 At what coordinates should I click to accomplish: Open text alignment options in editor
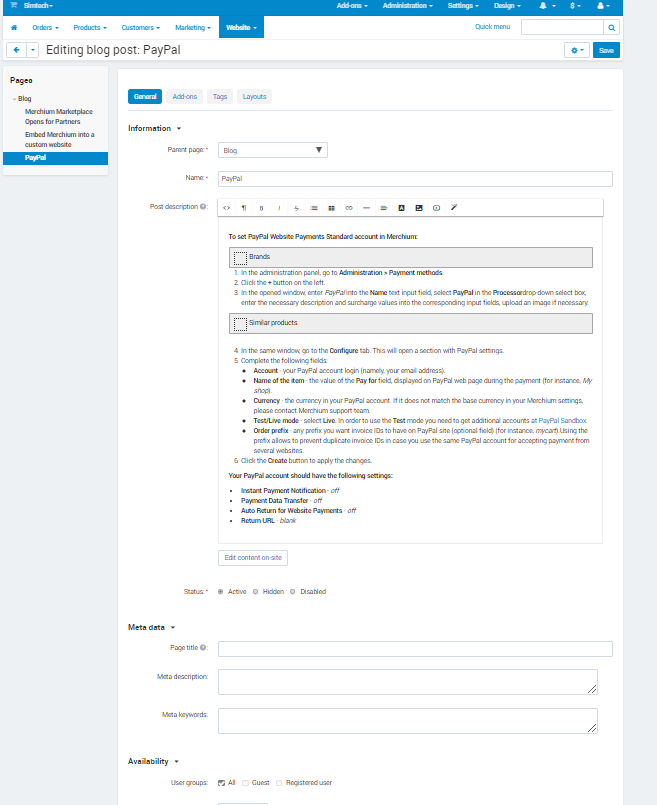384,208
